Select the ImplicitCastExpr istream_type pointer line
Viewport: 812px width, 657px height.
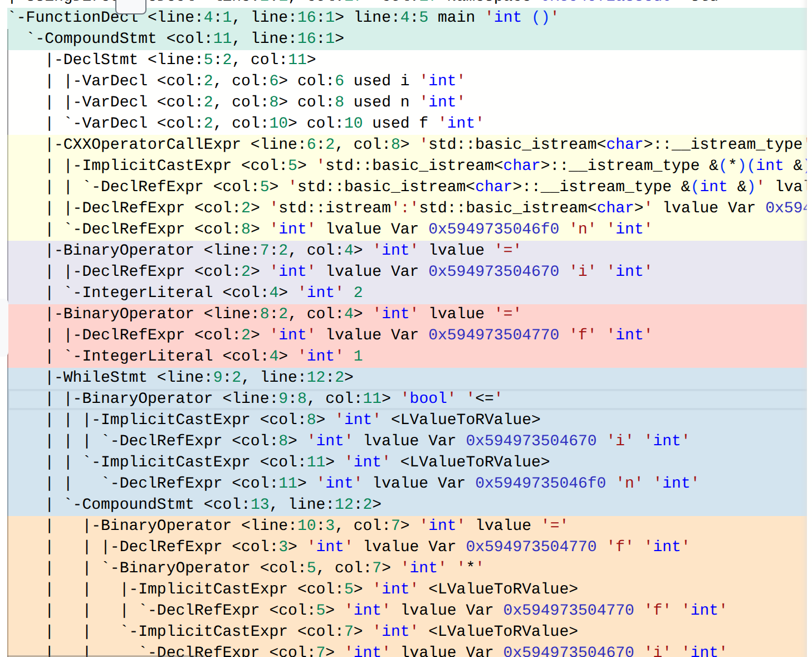point(157,166)
